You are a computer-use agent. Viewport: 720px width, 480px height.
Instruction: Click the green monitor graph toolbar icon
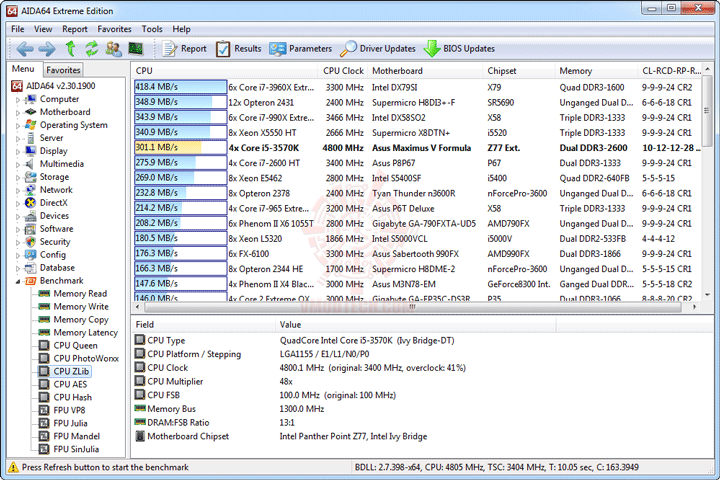[135, 48]
